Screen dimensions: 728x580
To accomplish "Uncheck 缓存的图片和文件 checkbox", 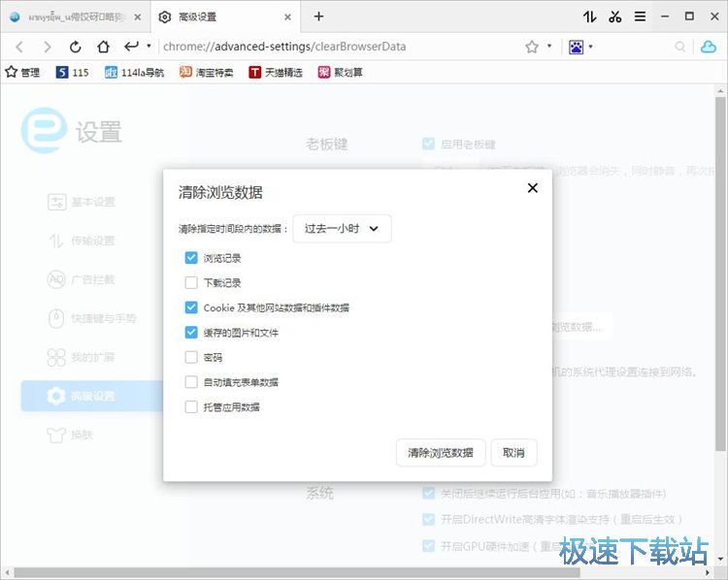I will coord(191,333).
